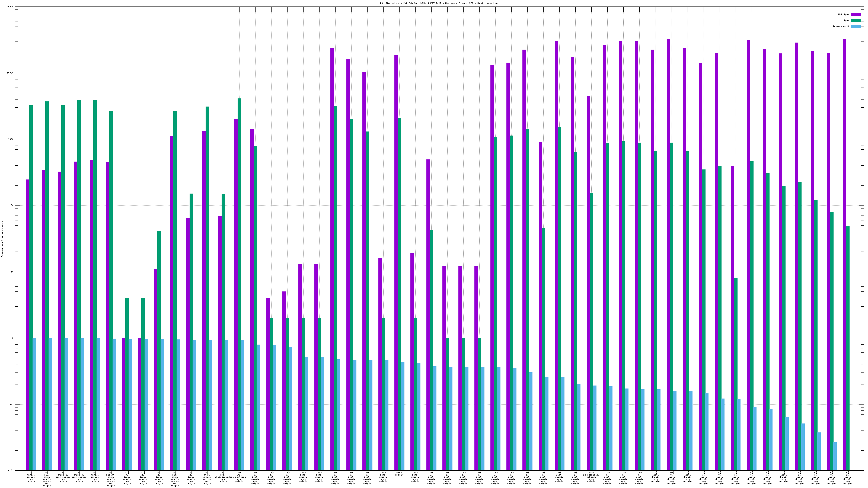The image size is (868, 488).
Task: Click the dnsbl-1.uceprotect.net origin label
Action: click(63, 477)
